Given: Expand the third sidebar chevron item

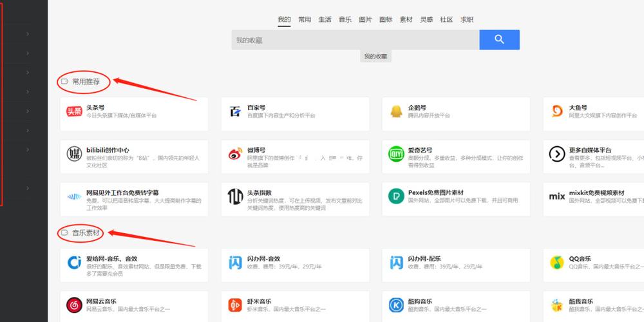Looking at the screenshot, I should (x=28, y=72).
